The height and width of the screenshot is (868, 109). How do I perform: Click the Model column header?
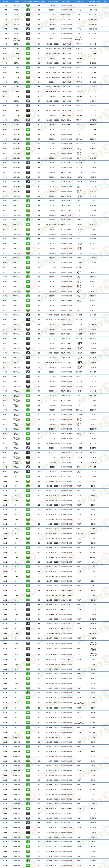(x=16, y=1)
